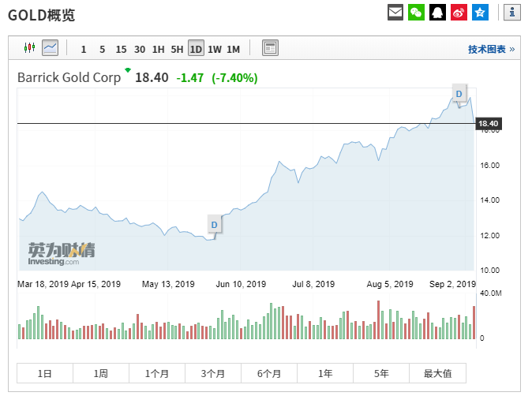
Task: Select the 1H interval
Action: tap(158, 50)
